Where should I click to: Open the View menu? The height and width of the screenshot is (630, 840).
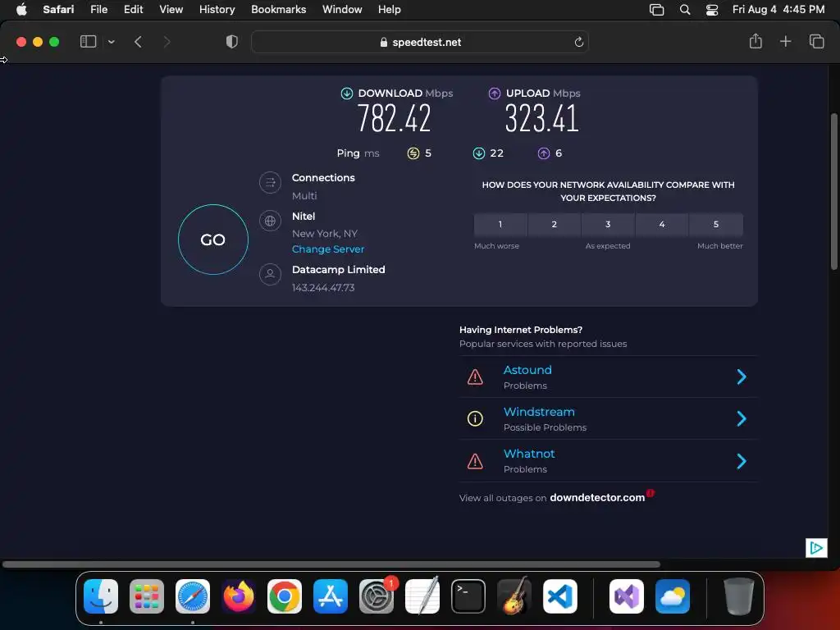(171, 9)
